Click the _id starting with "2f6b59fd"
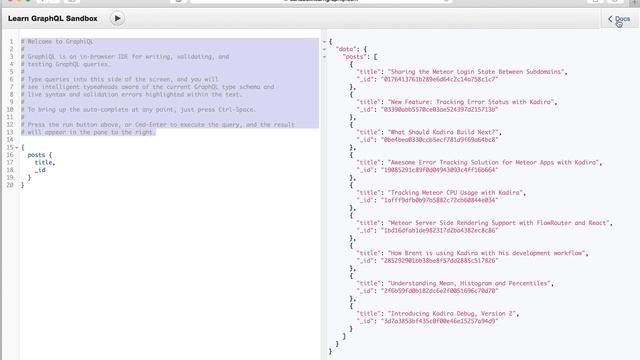 click(x=439, y=291)
